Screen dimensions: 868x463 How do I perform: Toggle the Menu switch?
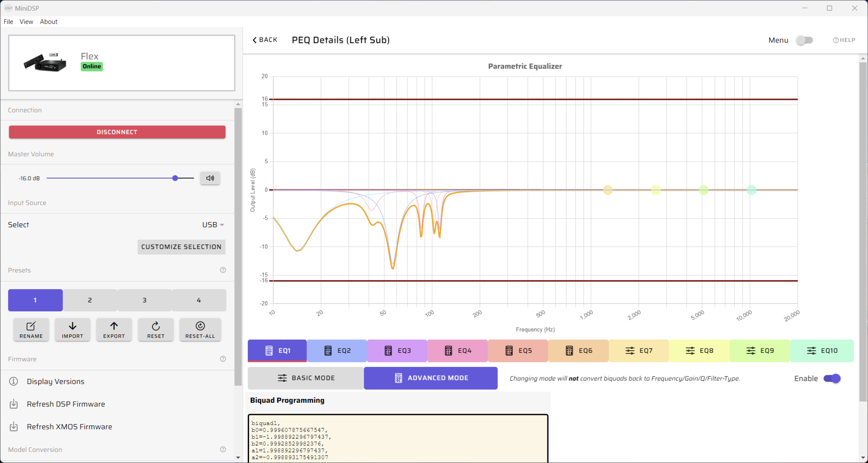click(805, 40)
